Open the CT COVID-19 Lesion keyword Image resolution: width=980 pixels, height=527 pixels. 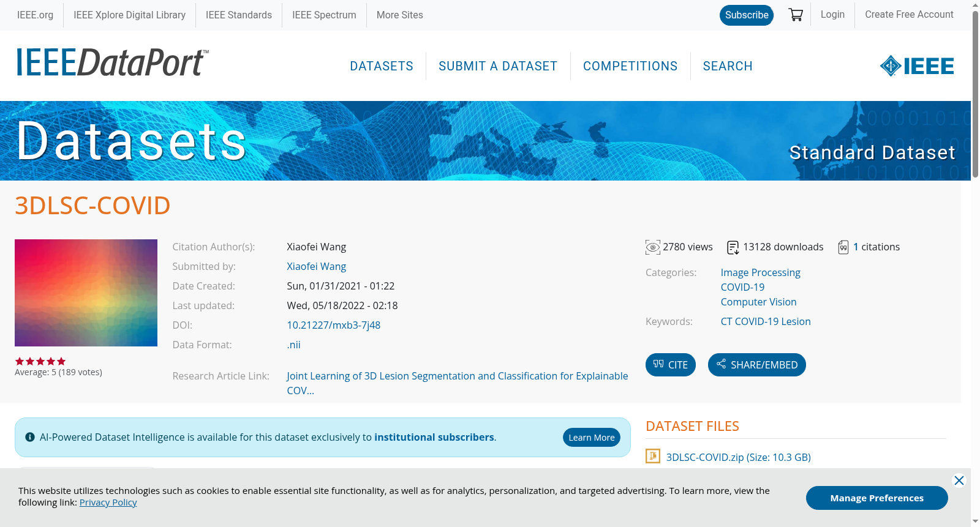click(766, 321)
